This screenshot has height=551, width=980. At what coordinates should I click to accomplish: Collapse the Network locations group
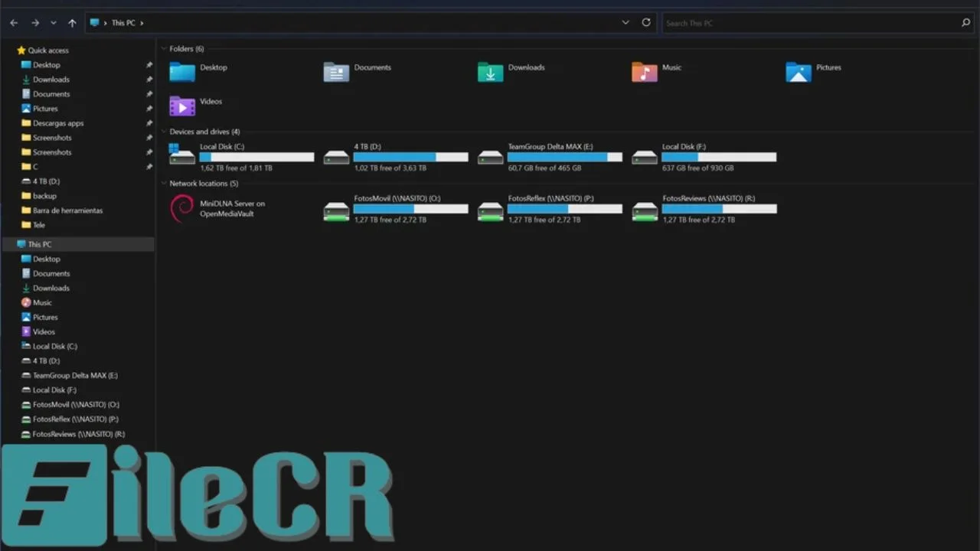[x=164, y=184]
